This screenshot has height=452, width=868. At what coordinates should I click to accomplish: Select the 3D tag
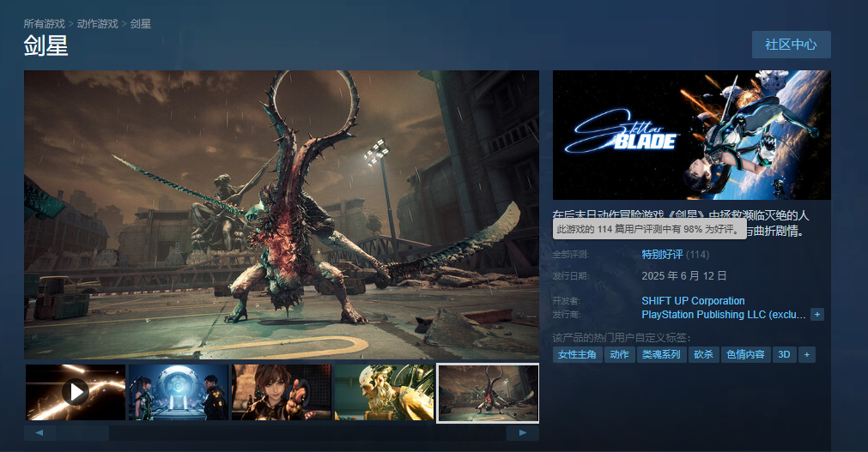(x=785, y=354)
